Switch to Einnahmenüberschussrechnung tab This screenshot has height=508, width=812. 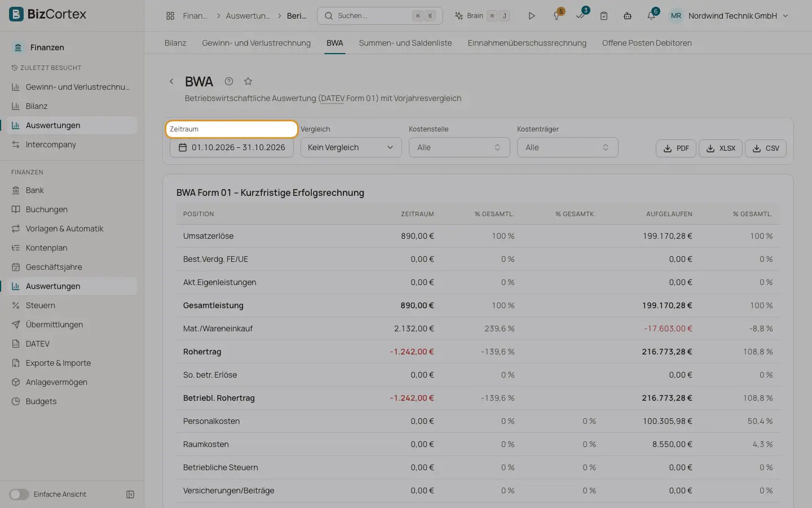click(527, 43)
